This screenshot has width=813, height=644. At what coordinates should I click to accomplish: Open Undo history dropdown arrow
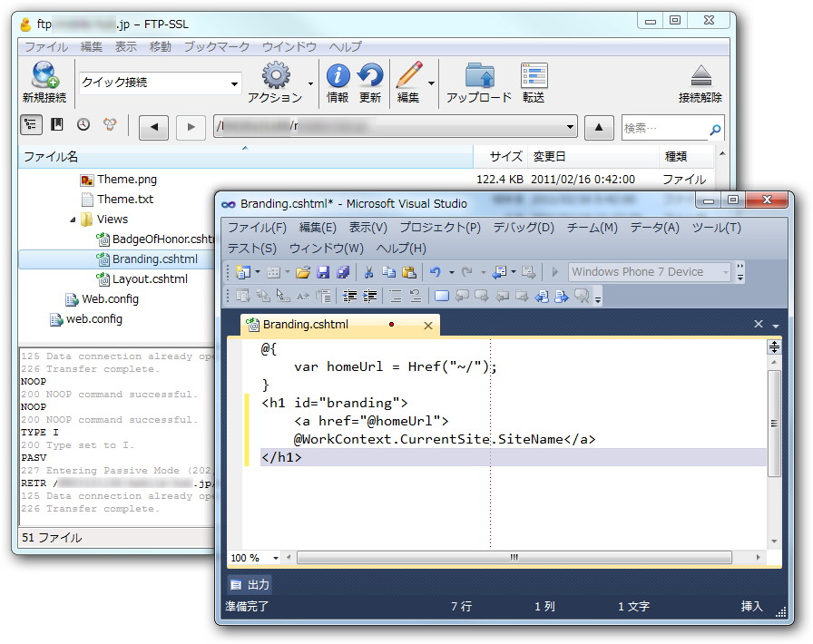[452, 272]
